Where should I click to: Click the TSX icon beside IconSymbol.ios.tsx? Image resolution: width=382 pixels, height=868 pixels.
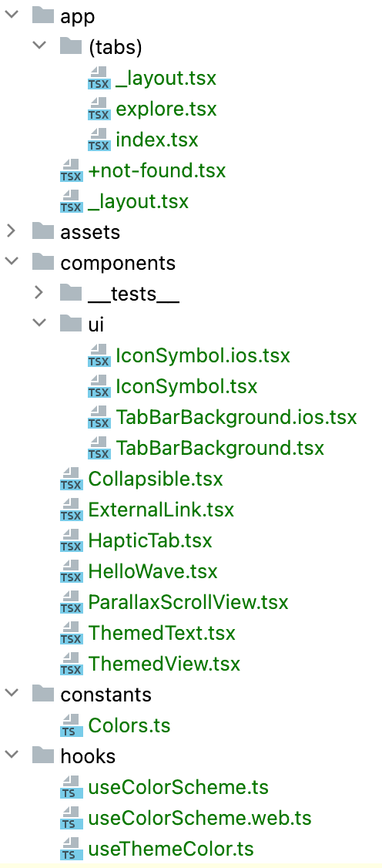pos(99,355)
